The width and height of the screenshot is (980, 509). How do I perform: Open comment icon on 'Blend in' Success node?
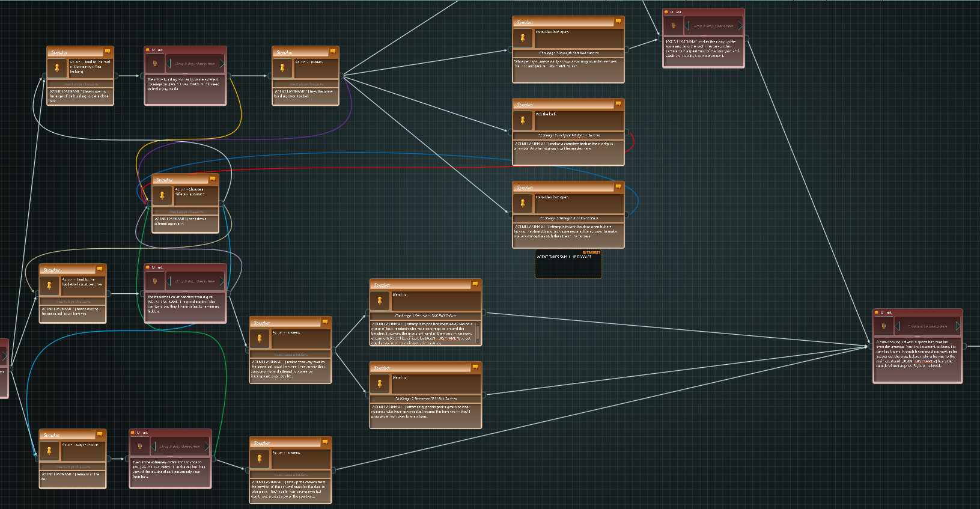(x=475, y=367)
